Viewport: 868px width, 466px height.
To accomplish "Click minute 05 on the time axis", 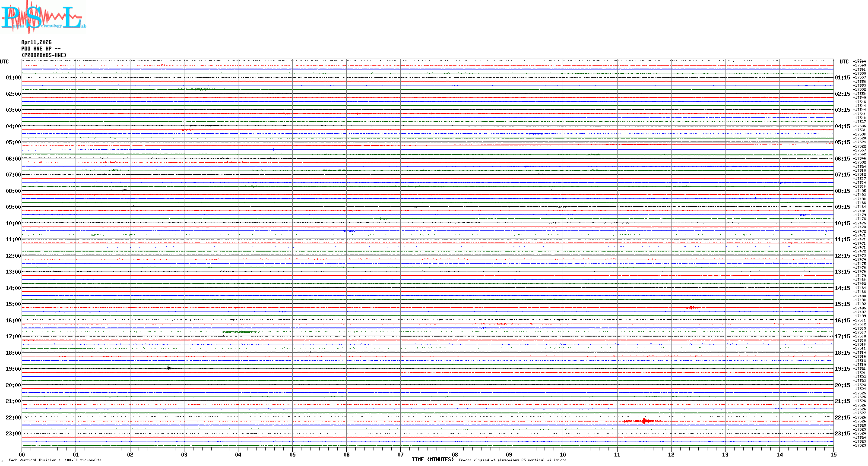I will click(292, 454).
